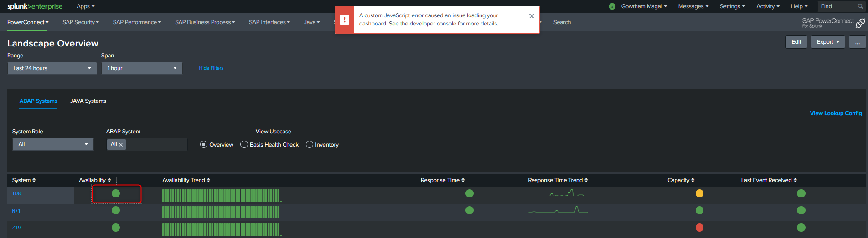The width and height of the screenshot is (868, 238).
Task: Click the yellow Capacity indicator for ID8
Action: (x=699, y=193)
